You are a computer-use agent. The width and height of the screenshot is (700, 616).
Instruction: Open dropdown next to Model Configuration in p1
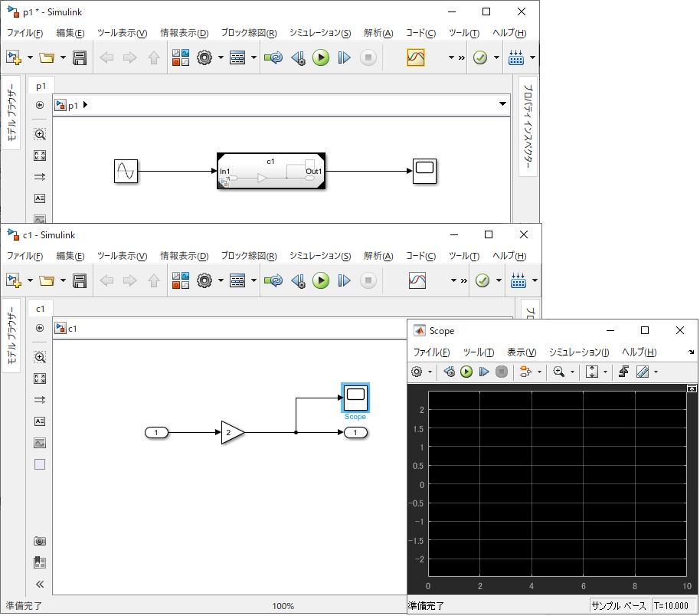[x=221, y=57]
